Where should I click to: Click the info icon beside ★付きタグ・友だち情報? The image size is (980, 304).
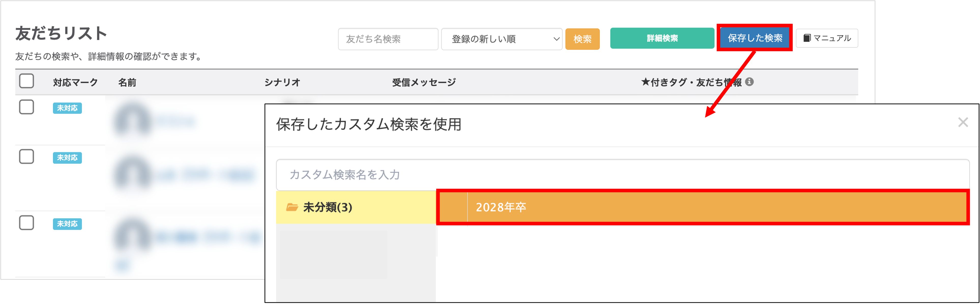(x=749, y=82)
